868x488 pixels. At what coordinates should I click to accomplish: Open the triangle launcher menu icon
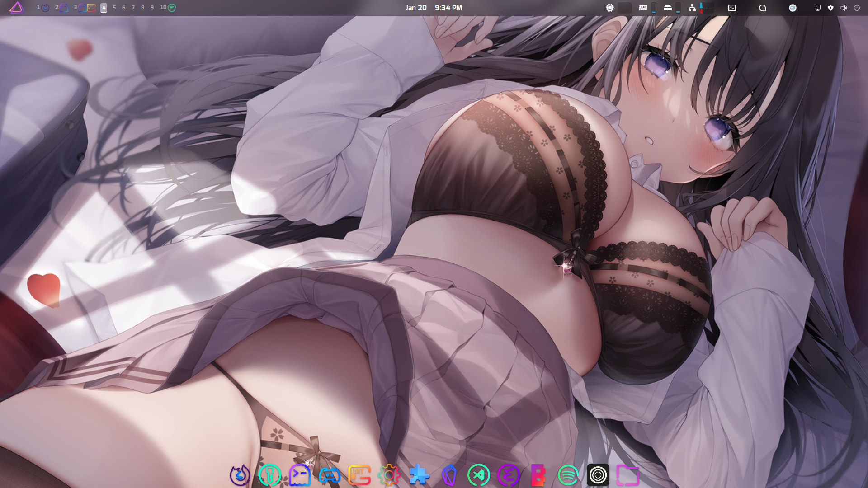(16, 8)
